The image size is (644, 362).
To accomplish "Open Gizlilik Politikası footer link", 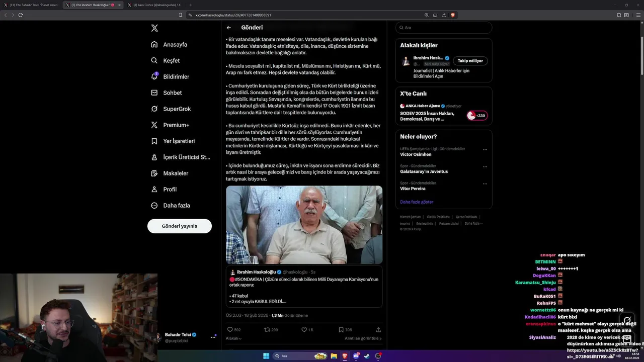I will click(438, 217).
